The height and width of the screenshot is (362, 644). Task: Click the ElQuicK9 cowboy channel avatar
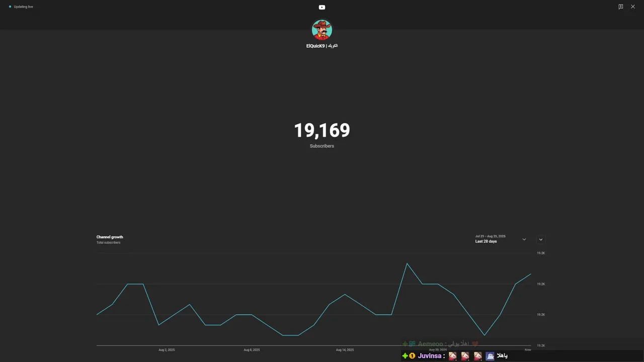coord(322,30)
